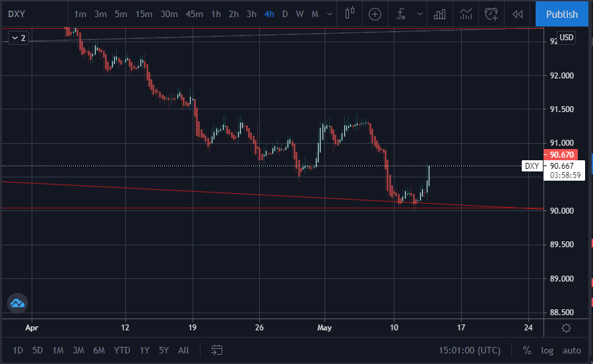Open chart settings gear icon
The width and height of the screenshot is (593, 364).
(566, 328)
